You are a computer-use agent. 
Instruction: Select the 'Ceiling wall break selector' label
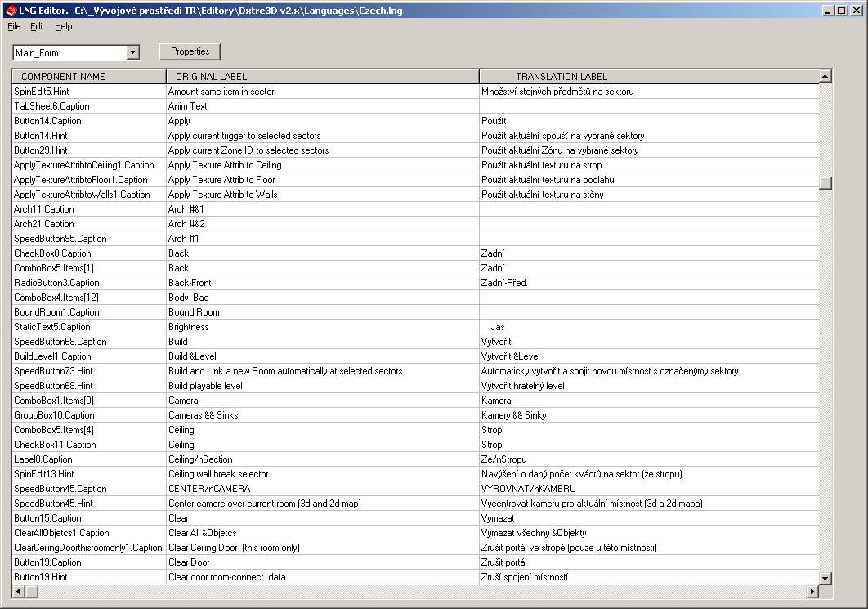[x=323, y=474]
